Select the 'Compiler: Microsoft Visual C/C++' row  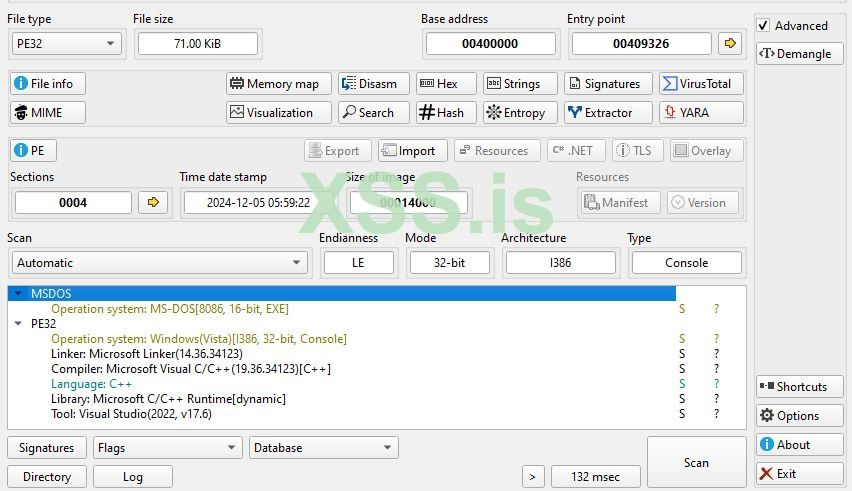(x=191, y=369)
